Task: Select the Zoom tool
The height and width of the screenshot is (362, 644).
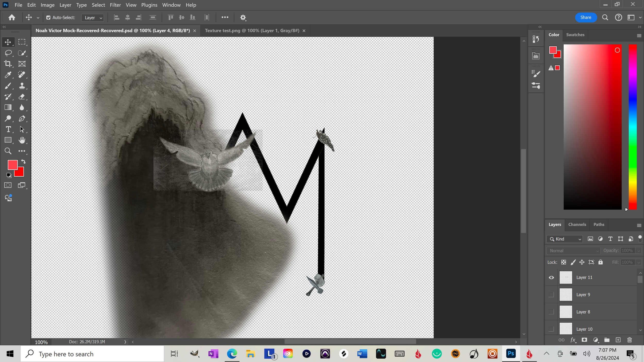Action: (8, 151)
